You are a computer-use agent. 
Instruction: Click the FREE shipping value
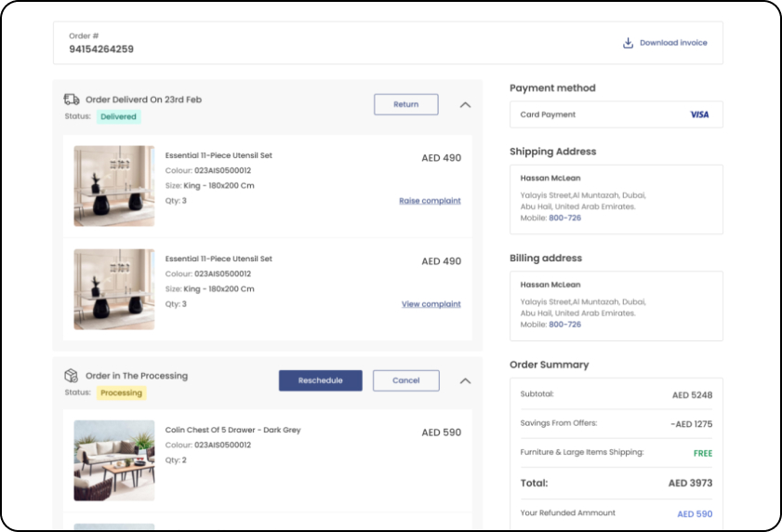[x=703, y=453]
